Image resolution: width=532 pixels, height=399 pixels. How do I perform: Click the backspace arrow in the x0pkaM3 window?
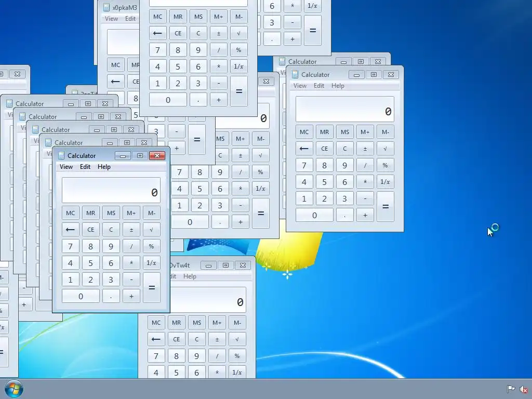pos(115,82)
